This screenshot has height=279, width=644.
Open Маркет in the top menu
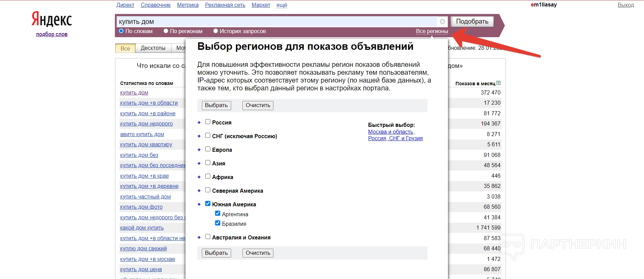point(261,5)
